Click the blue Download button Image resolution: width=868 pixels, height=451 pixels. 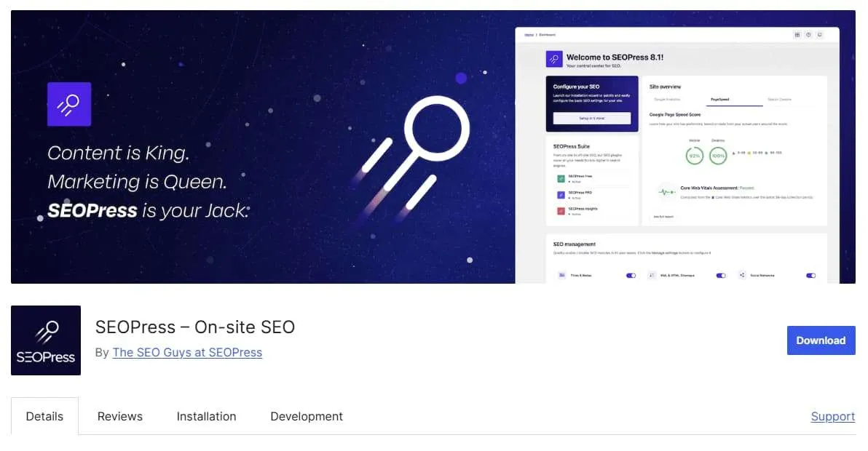coord(821,340)
